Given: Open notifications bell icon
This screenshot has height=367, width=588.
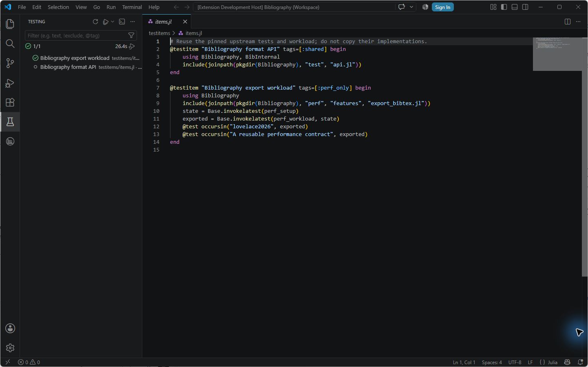Looking at the screenshot, I should (x=580, y=362).
